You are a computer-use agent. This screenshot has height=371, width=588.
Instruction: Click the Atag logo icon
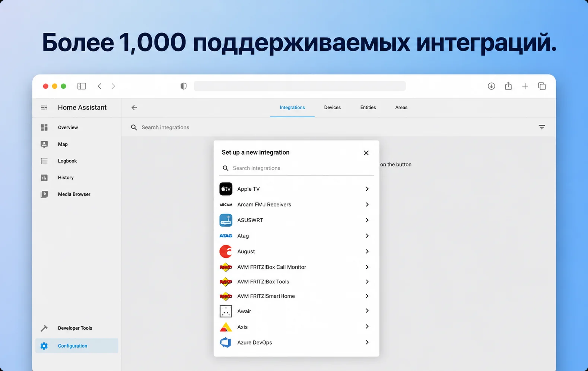click(x=226, y=236)
